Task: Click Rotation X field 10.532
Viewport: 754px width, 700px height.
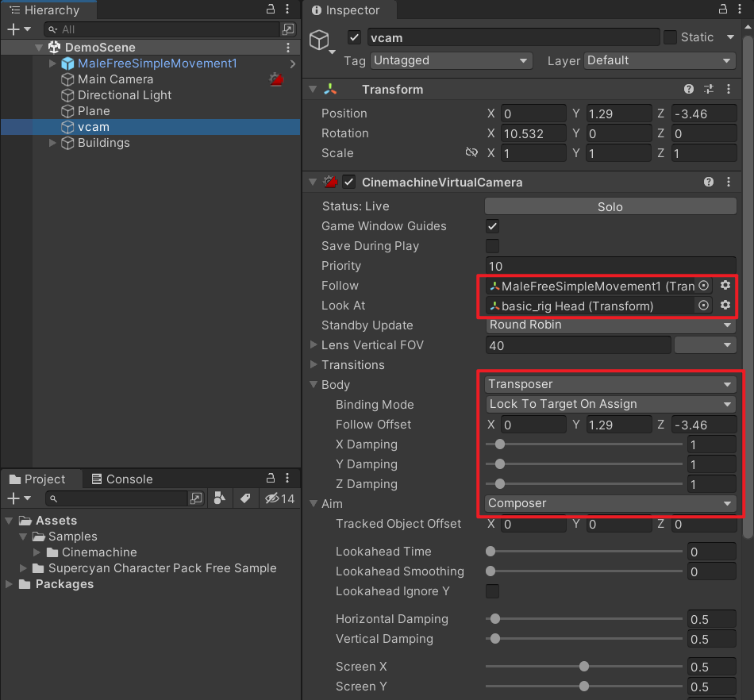Action: tap(533, 133)
